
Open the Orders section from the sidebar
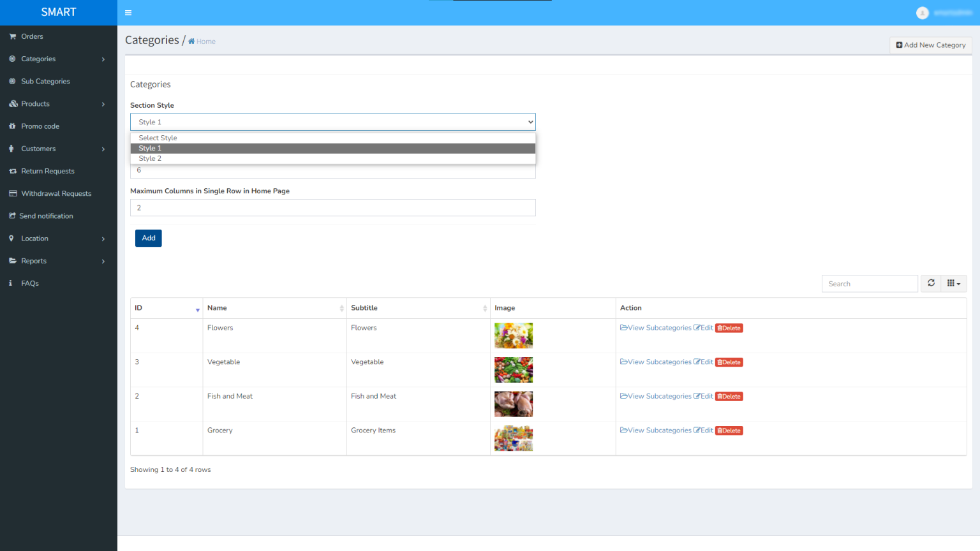click(31, 36)
